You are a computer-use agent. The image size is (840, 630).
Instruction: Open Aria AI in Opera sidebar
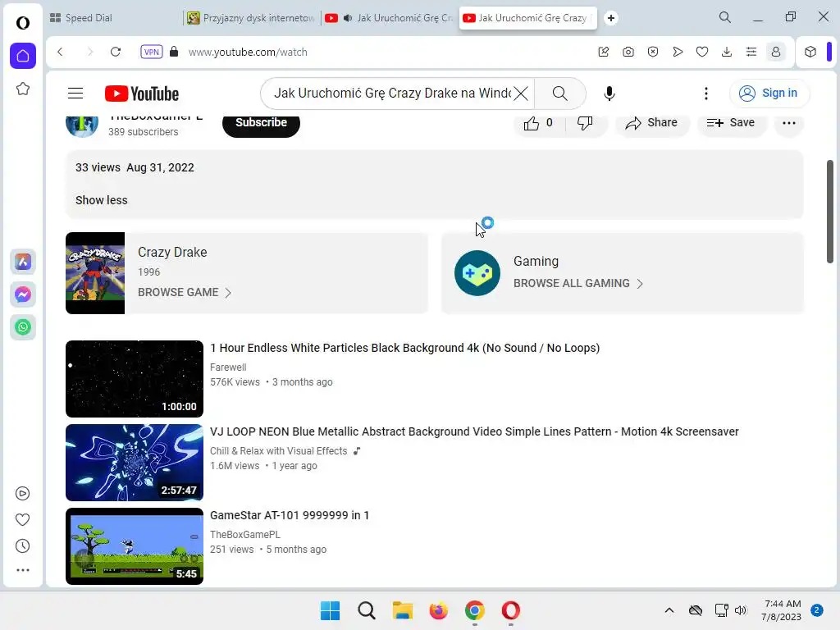point(23,262)
